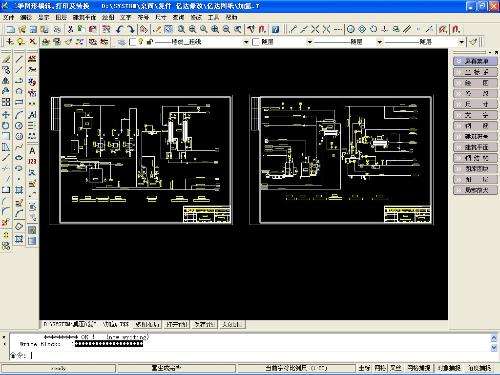Select the rectangle tool in left toolbar

click(x=19, y=102)
